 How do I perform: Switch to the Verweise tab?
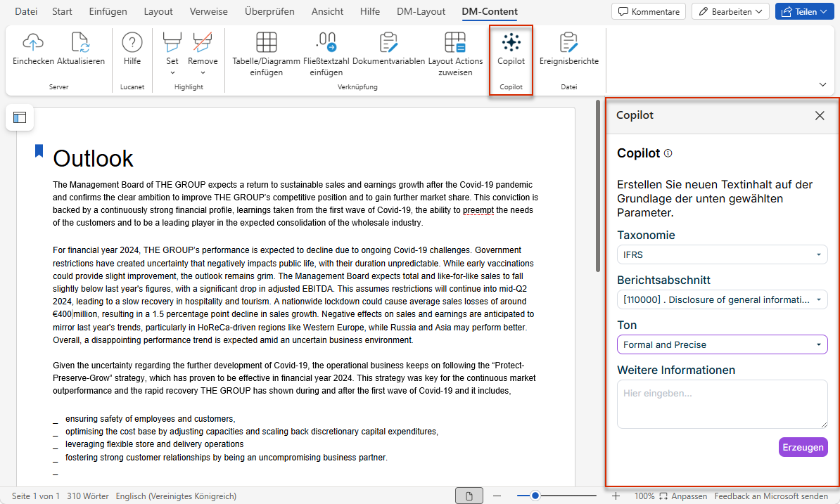(208, 11)
